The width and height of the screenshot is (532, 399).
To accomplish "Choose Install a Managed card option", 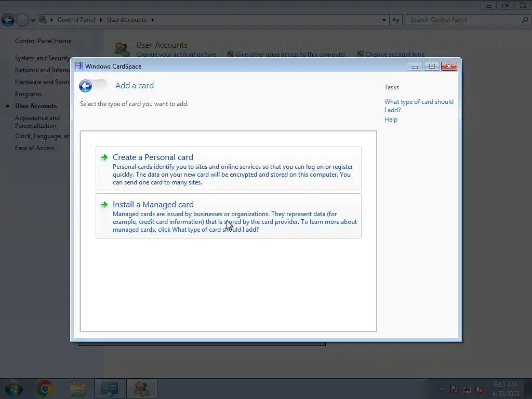I will pyautogui.click(x=229, y=216).
